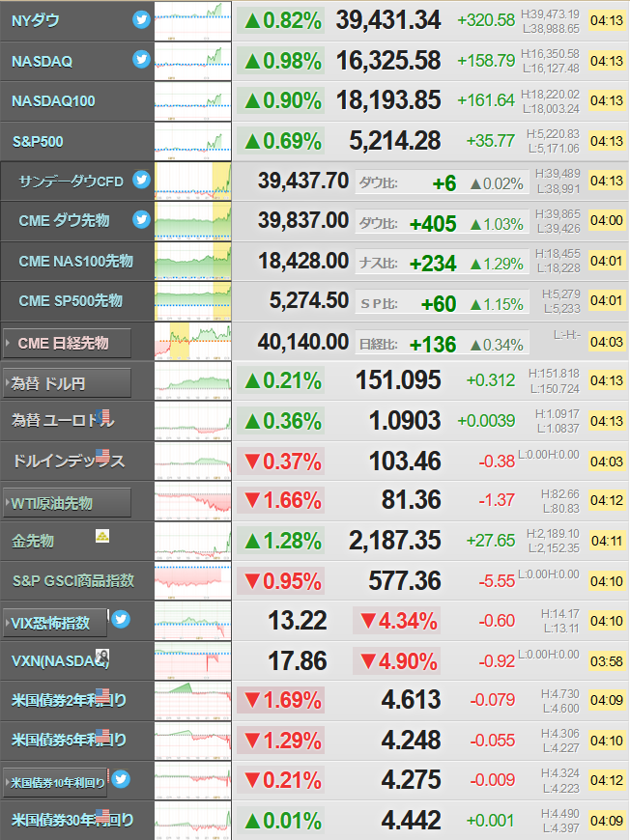
Task: Click 2-year yield value 4.613
Action: point(412,700)
